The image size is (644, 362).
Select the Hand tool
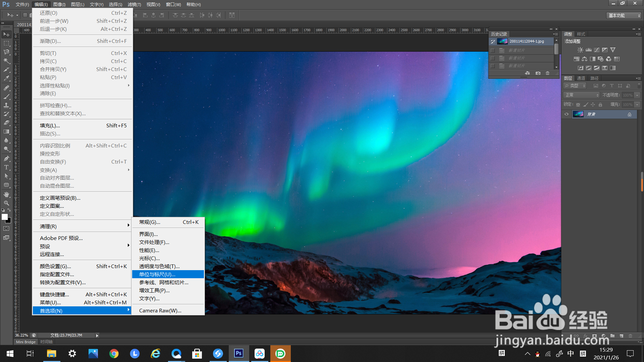click(x=6, y=194)
